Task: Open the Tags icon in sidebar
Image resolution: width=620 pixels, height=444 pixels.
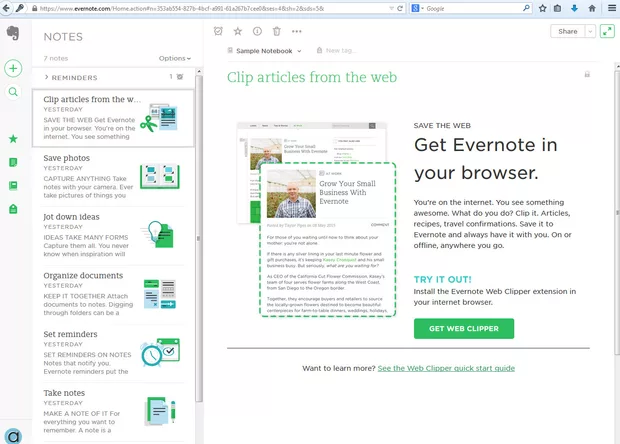Action: pos(13,209)
